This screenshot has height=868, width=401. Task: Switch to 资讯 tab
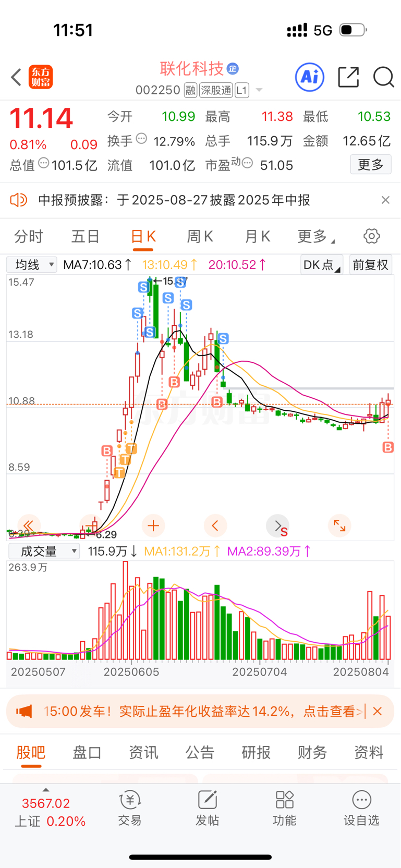(x=143, y=752)
